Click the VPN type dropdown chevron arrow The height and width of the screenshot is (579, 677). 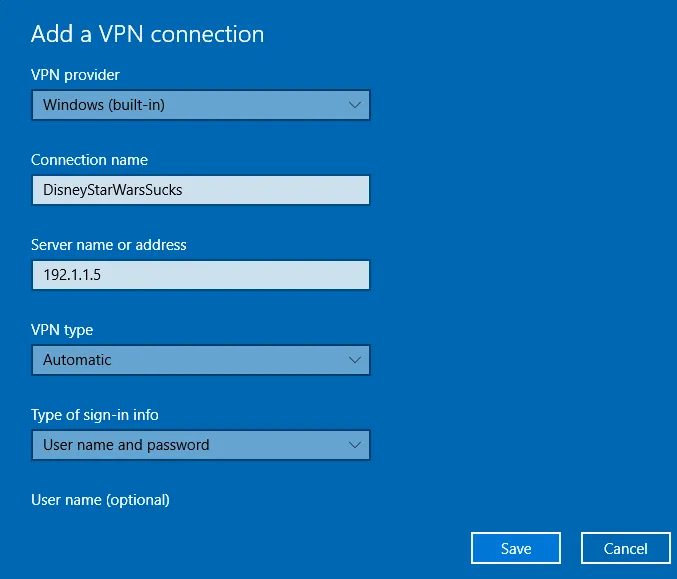354,360
